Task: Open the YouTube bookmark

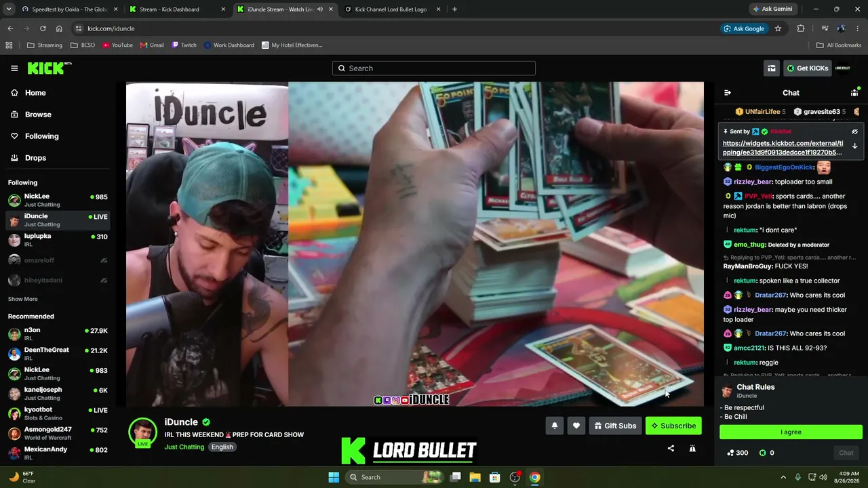Action: pyautogui.click(x=117, y=45)
